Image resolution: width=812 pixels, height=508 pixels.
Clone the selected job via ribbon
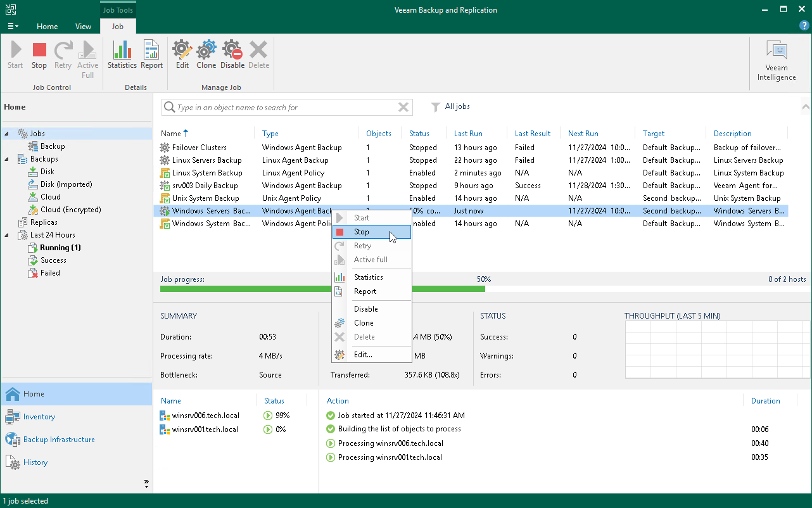point(206,54)
